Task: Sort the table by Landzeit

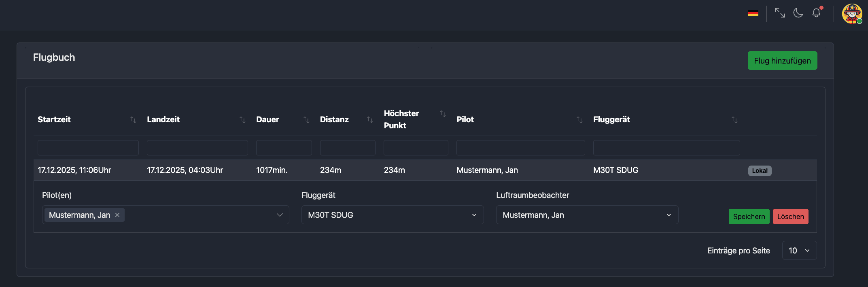Action: [x=242, y=120]
